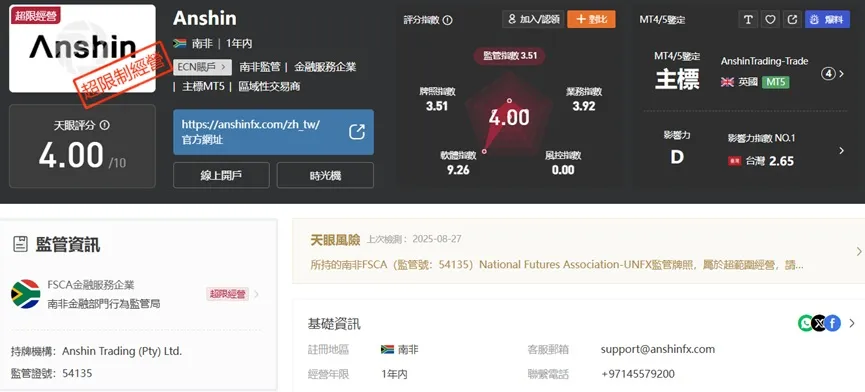Click licensee Anshin Trading (Pty) Ltd.
Viewport: 865px width, 392px height.
coord(122,351)
